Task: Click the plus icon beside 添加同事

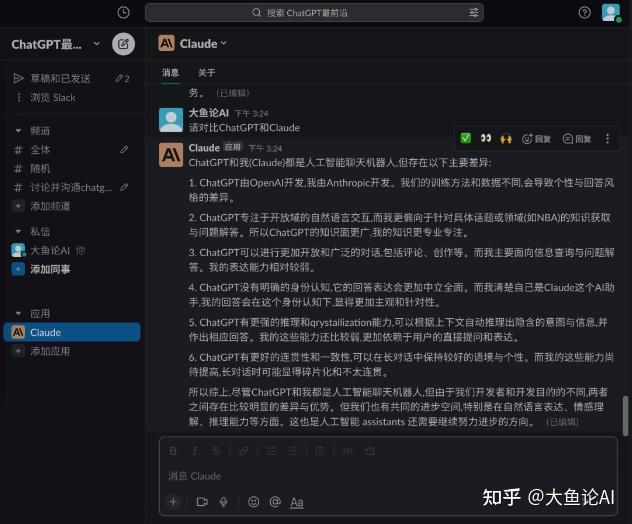Action: coord(18,269)
